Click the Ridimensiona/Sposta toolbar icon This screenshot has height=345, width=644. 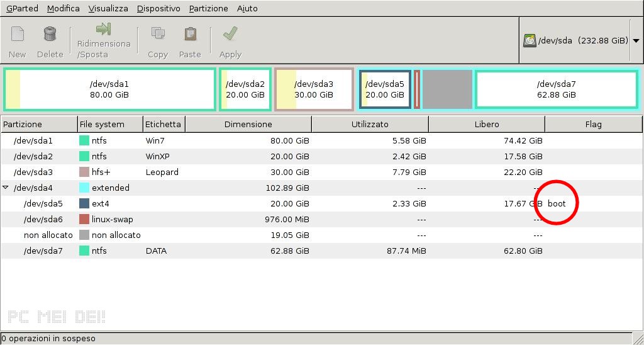(x=104, y=29)
